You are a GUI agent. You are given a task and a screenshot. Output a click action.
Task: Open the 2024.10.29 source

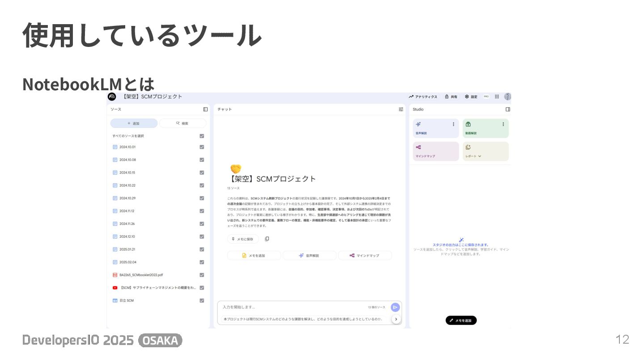127,198
